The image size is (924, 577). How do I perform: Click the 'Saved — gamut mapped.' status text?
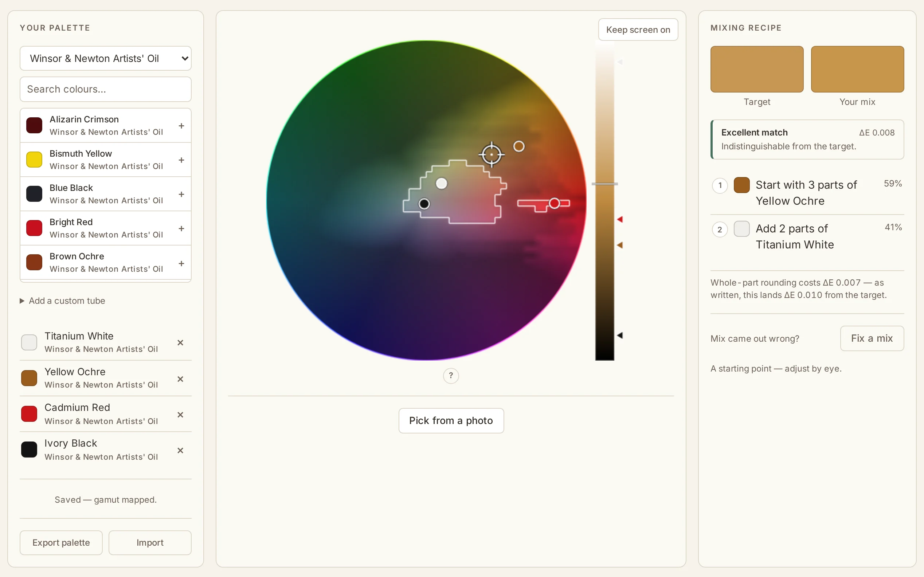click(106, 499)
